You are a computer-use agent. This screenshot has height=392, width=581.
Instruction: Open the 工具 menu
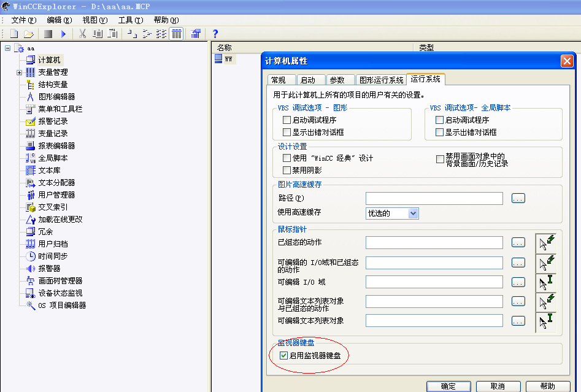click(131, 20)
